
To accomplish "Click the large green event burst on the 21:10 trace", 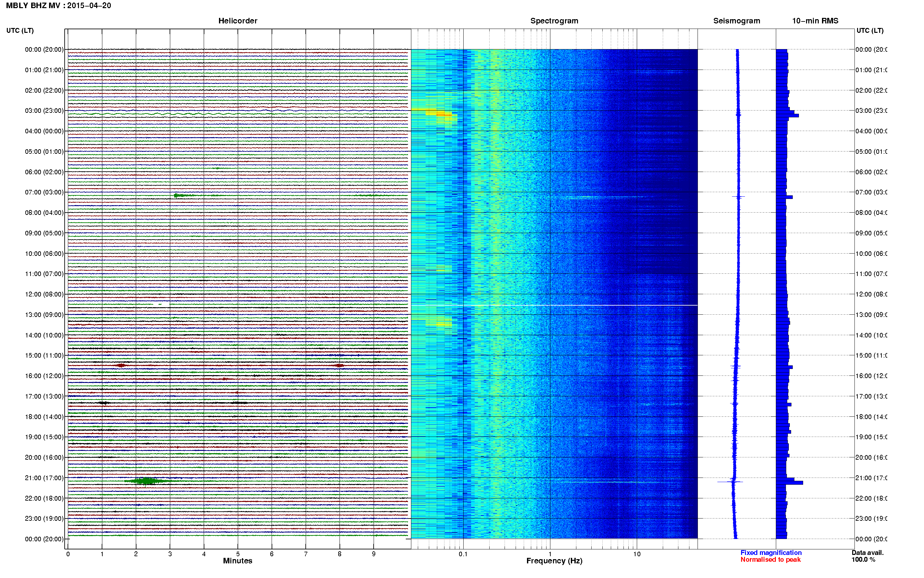I will (x=146, y=481).
